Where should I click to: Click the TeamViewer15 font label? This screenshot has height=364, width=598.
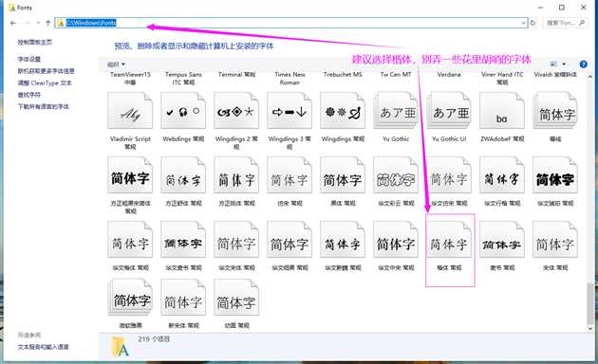click(130, 78)
